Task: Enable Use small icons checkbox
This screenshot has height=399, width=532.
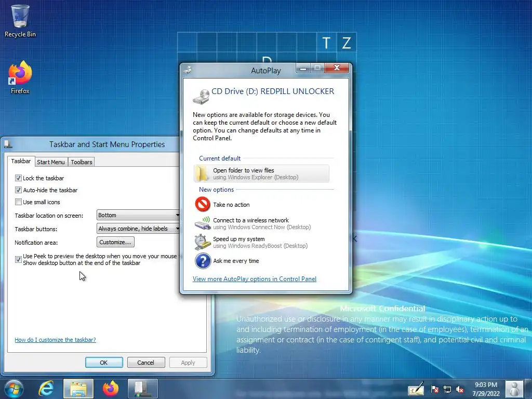Action: [18, 202]
